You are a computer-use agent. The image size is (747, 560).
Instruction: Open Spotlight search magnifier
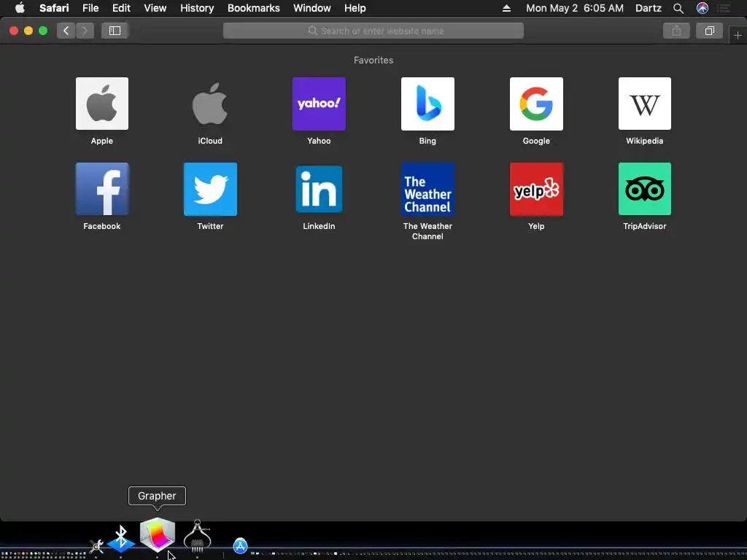678,8
